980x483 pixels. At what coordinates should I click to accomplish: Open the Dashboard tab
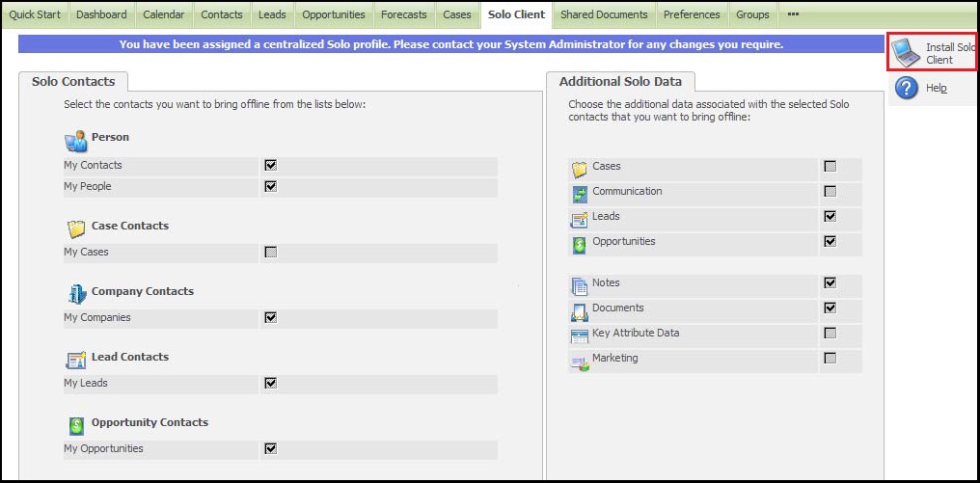coord(101,14)
